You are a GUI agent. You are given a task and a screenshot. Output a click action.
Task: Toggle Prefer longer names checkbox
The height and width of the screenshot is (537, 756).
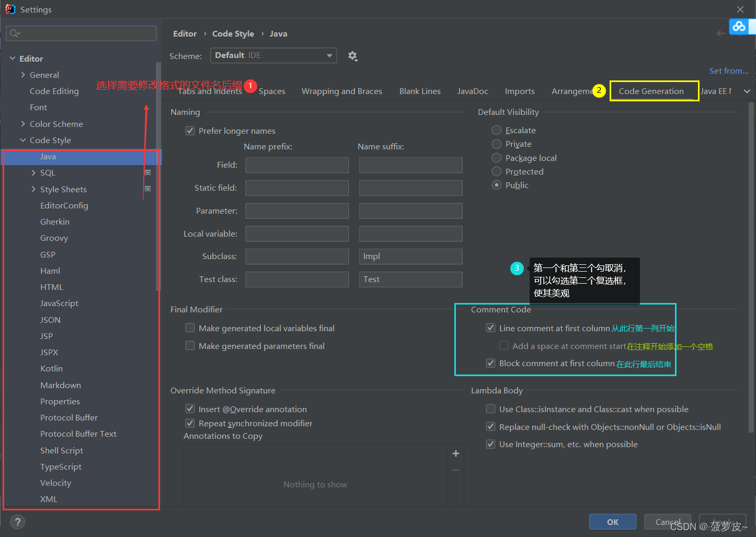point(190,131)
